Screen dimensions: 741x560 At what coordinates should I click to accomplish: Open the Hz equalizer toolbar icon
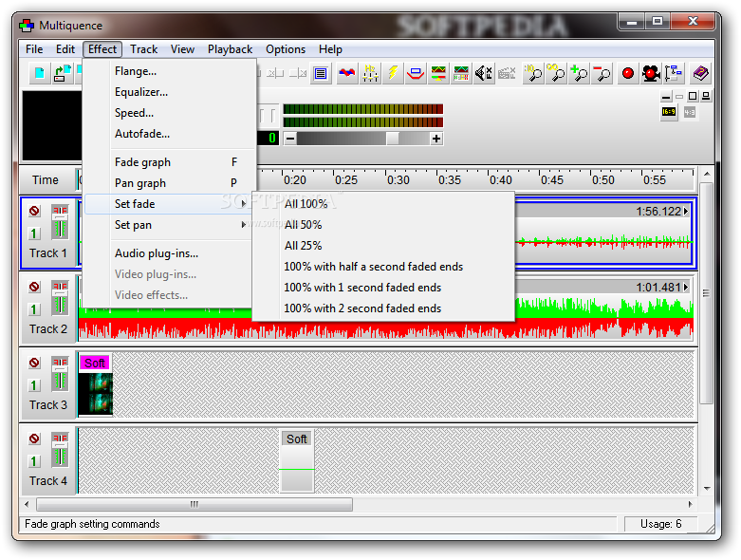[x=370, y=73]
